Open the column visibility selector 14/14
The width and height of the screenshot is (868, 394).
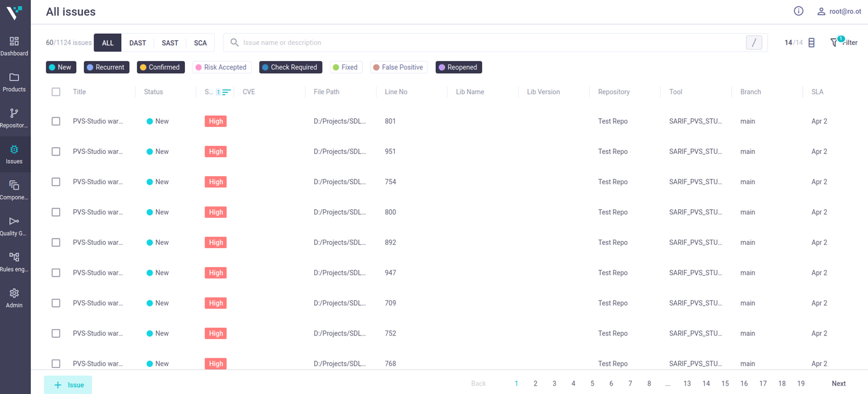tap(811, 42)
